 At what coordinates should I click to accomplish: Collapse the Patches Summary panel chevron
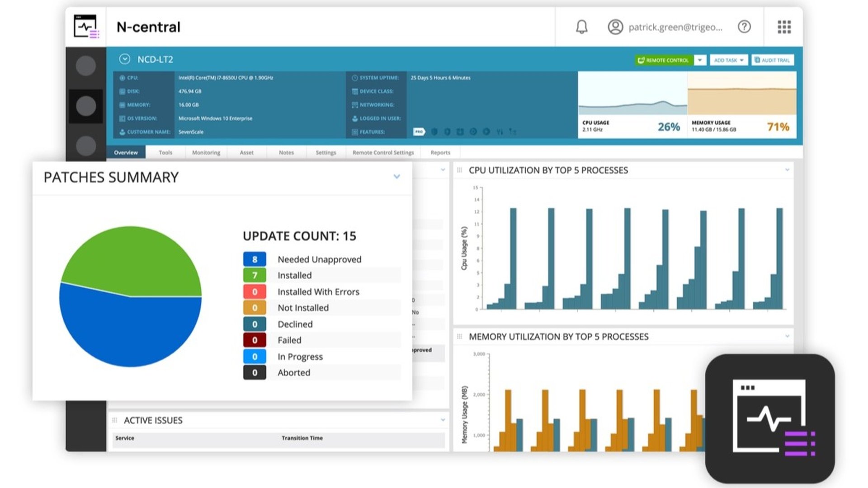pyautogui.click(x=396, y=177)
